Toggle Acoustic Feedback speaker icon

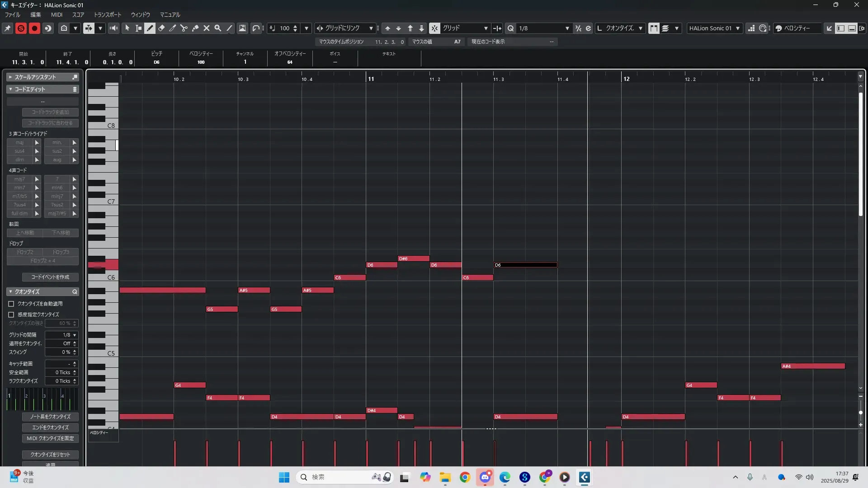[114, 28]
